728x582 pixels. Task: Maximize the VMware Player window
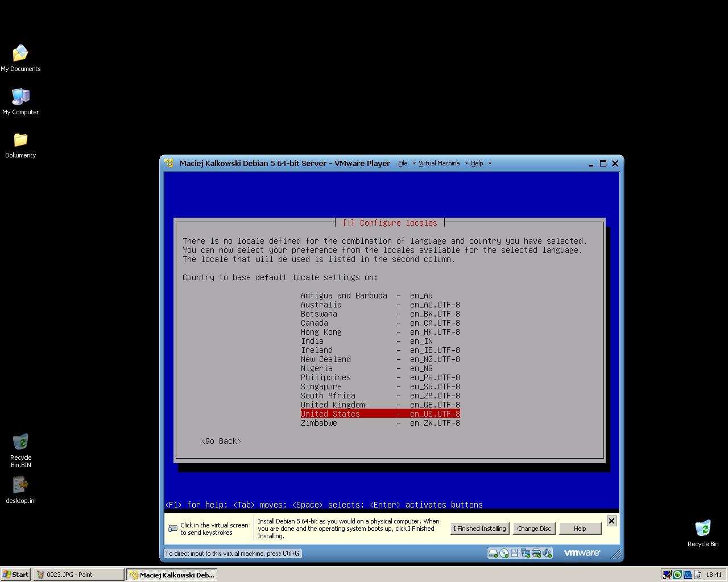click(603, 163)
